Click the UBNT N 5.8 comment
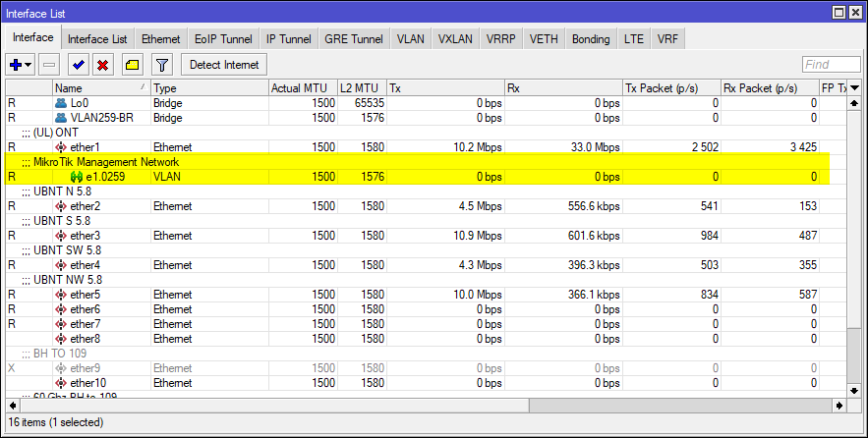 click(56, 192)
